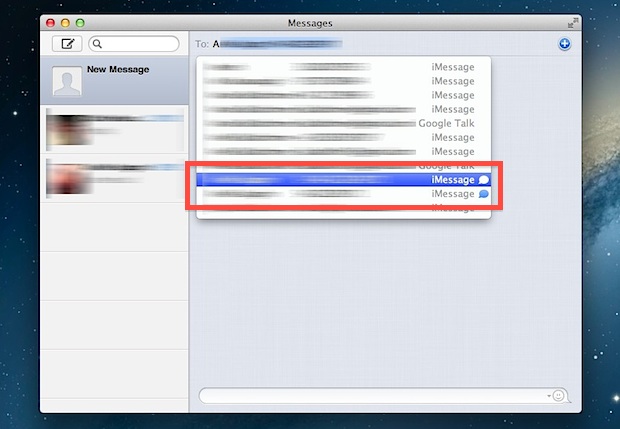Image resolution: width=620 pixels, height=429 pixels.
Task: Zoom the Messages window with green button
Action: (80, 23)
